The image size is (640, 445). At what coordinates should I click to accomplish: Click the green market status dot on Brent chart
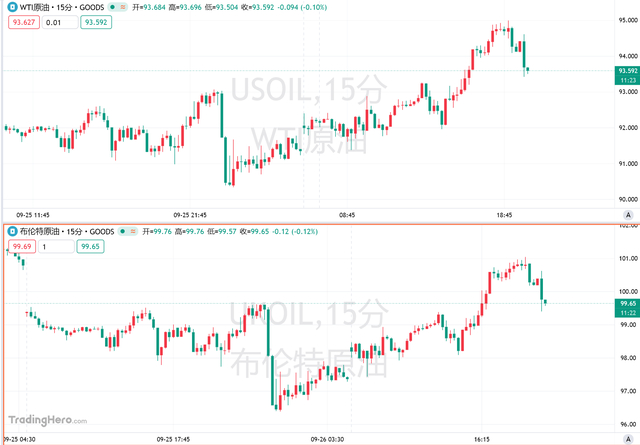coord(123,231)
